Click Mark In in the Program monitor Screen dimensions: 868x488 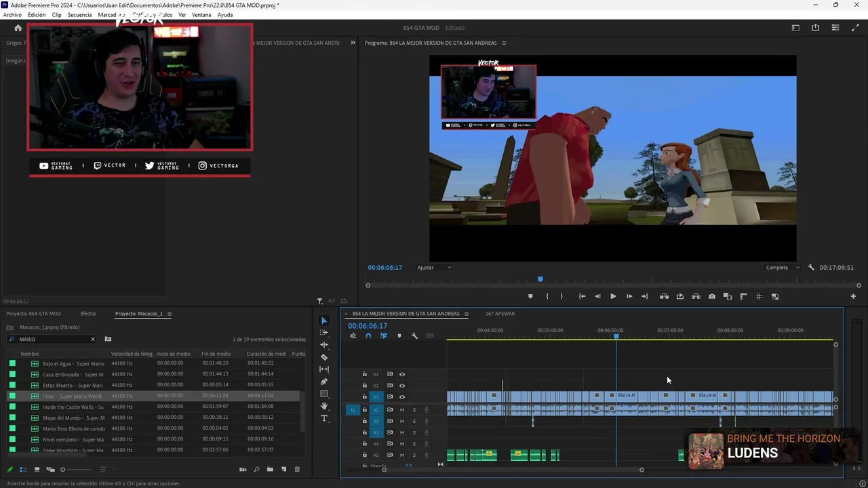[547, 296]
